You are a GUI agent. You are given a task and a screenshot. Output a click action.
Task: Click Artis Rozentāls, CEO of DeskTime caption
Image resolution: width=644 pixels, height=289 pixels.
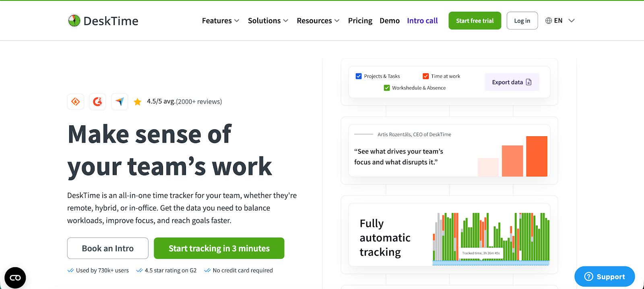tap(414, 134)
